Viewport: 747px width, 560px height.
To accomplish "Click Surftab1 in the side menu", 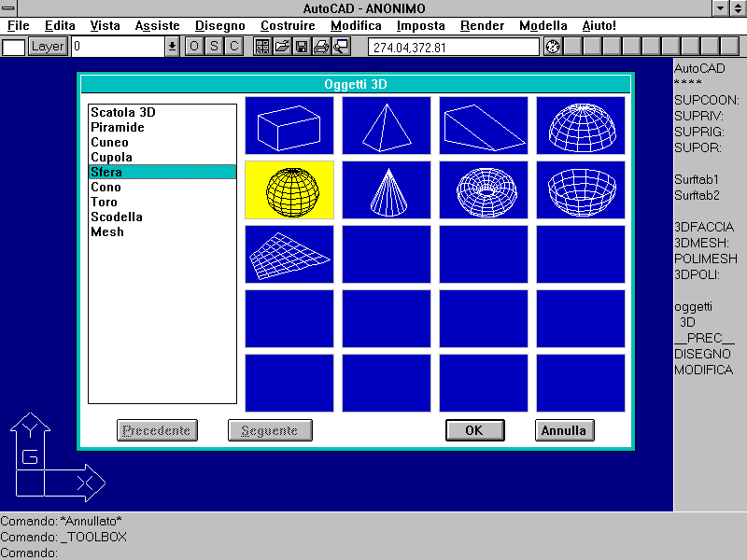I will [x=696, y=179].
